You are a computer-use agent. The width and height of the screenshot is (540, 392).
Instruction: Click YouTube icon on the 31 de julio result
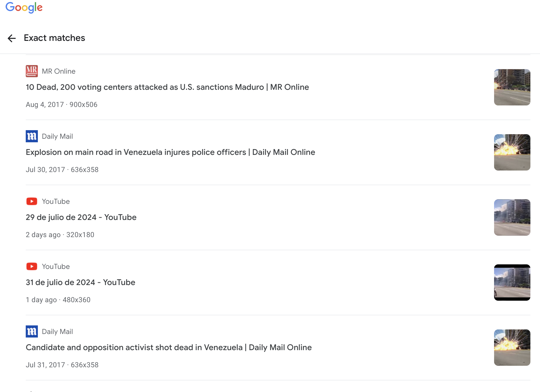32,266
